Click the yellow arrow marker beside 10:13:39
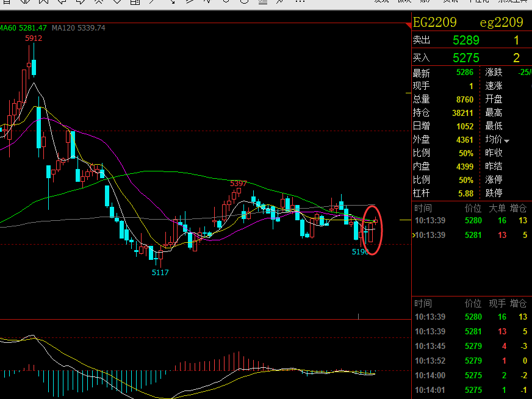 click(x=414, y=235)
